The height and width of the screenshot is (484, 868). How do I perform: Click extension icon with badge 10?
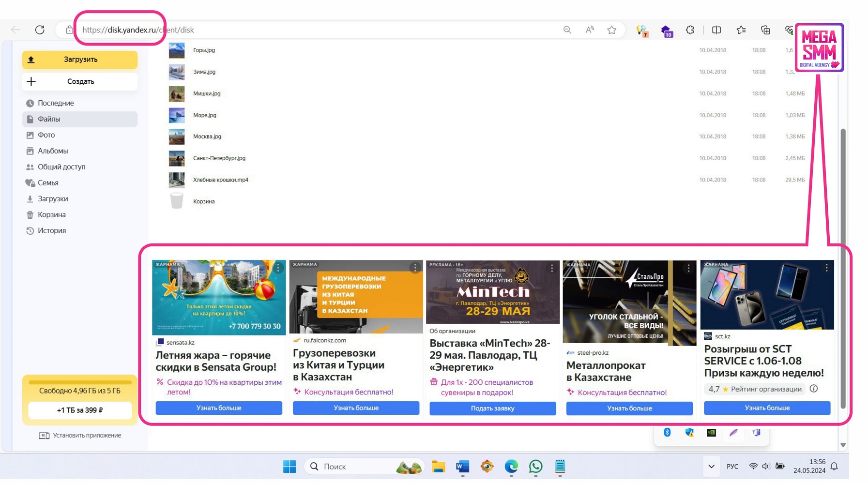pos(667,31)
